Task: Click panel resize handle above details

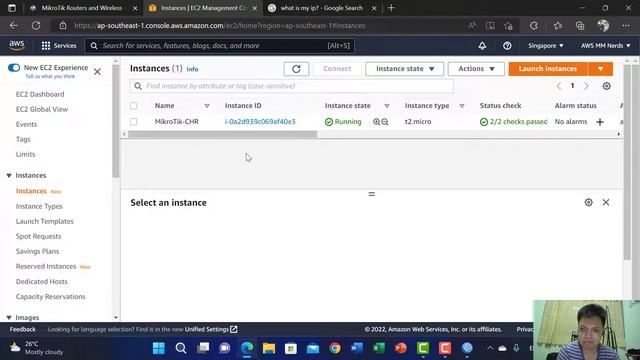Action: (x=371, y=194)
